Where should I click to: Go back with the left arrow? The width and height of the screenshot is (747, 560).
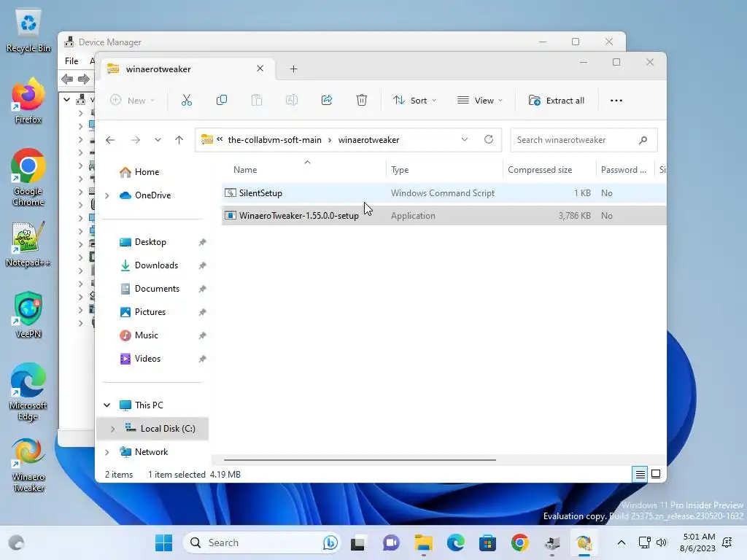pyautogui.click(x=110, y=140)
